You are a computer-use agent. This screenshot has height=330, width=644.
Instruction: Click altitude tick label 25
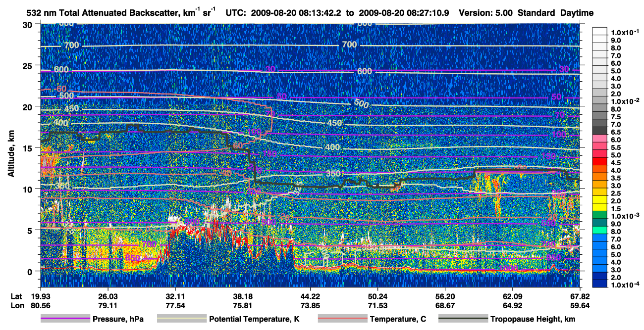29,66
